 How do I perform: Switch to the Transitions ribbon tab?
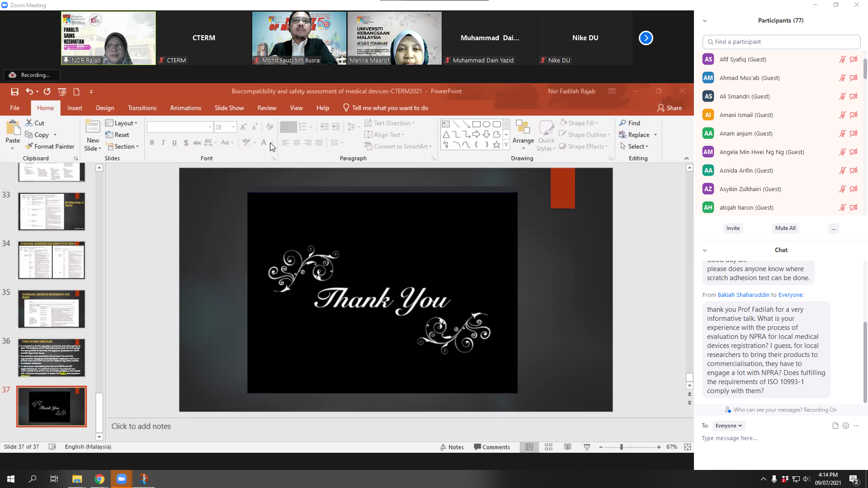(x=142, y=108)
